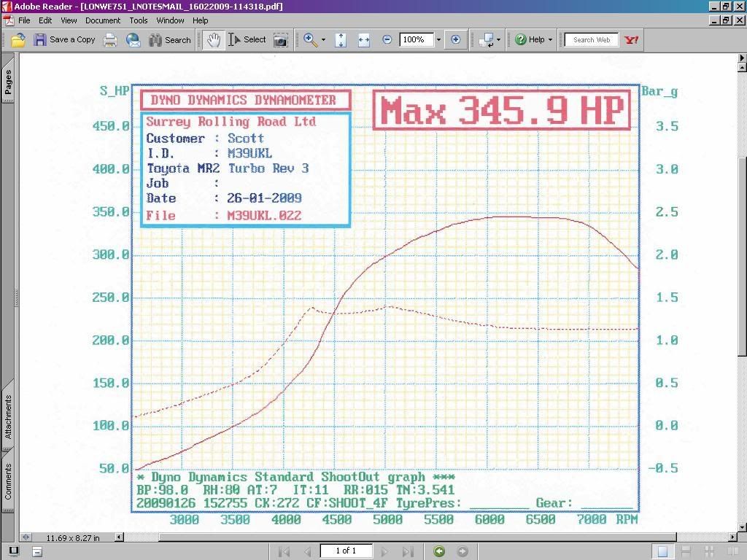Open the Edit menu
This screenshot has height=560, width=747.
tap(45, 20)
